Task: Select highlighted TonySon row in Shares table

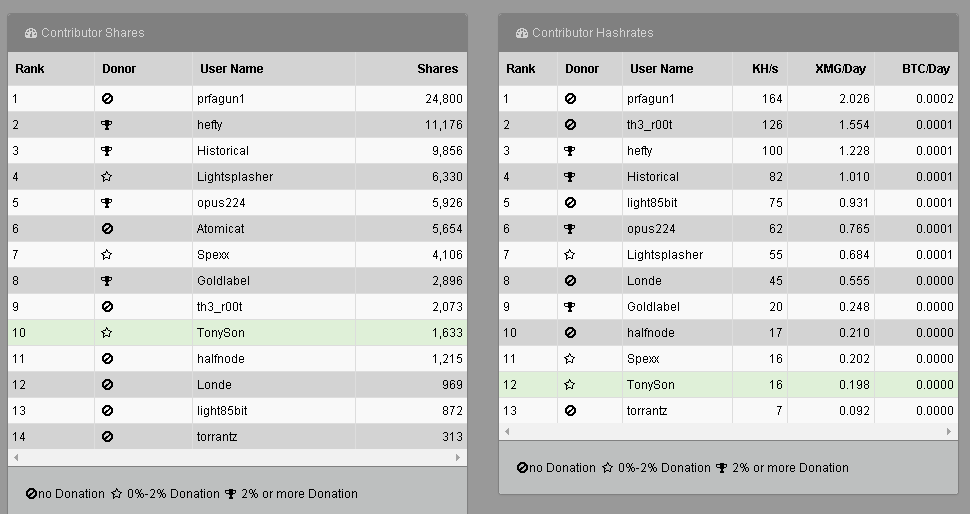Action: (236, 333)
